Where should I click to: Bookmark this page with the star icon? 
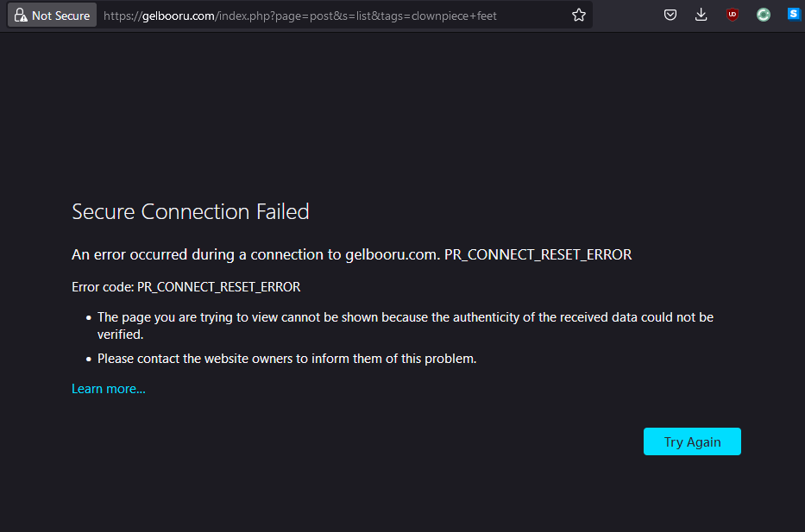[579, 16]
